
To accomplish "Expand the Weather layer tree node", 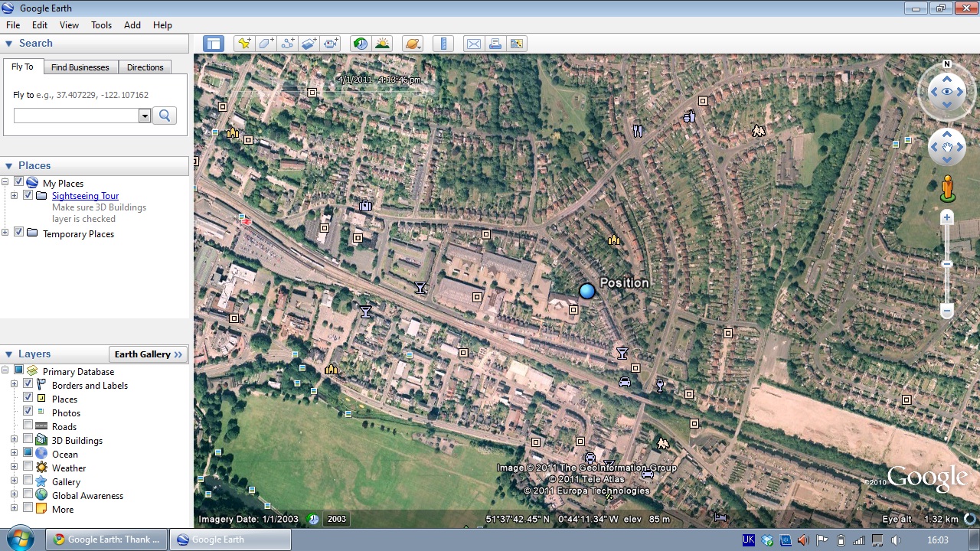I will 14,468.
